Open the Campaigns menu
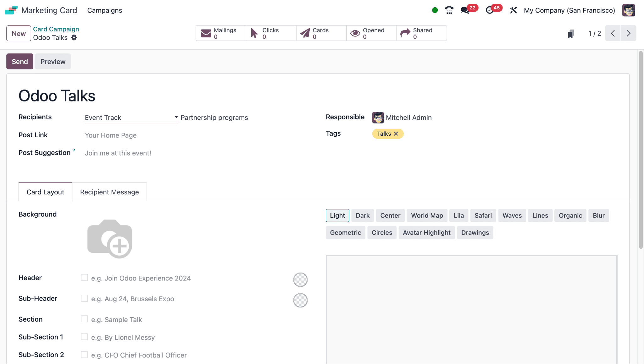 tap(105, 10)
